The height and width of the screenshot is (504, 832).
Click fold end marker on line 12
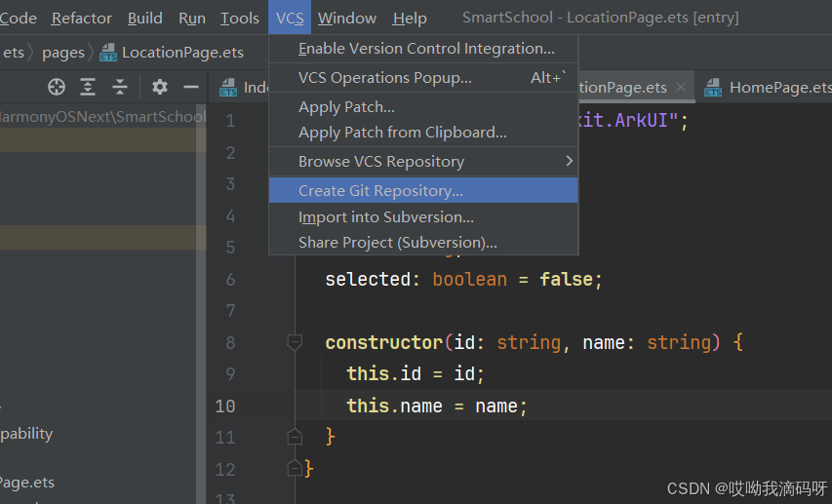pyautogui.click(x=295, y=469)
